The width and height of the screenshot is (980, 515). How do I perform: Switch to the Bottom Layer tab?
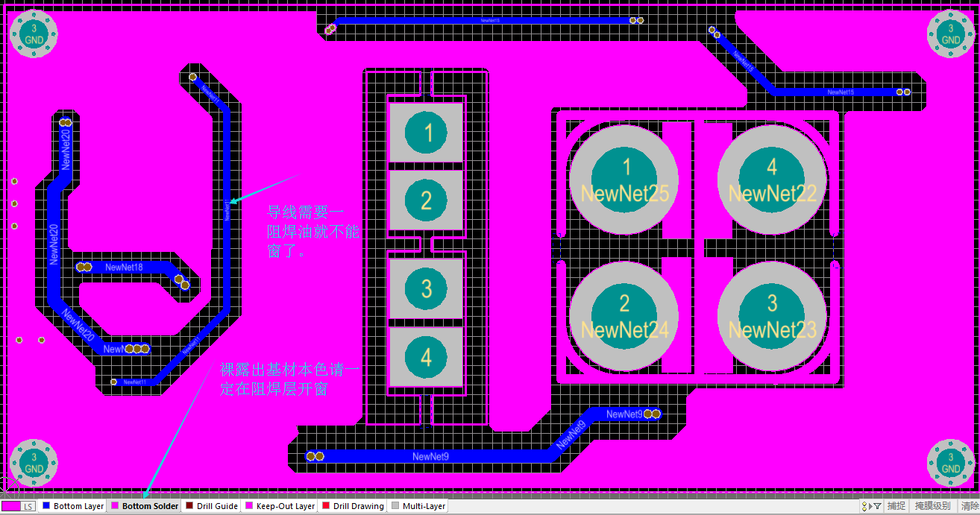tap(78, 506)
